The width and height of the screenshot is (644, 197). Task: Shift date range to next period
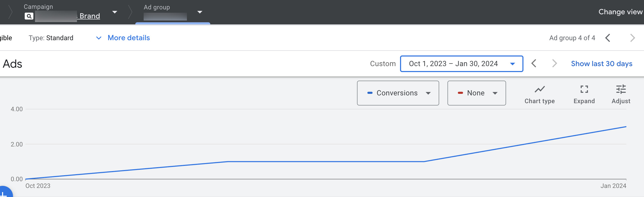click(x=554, y=64)
